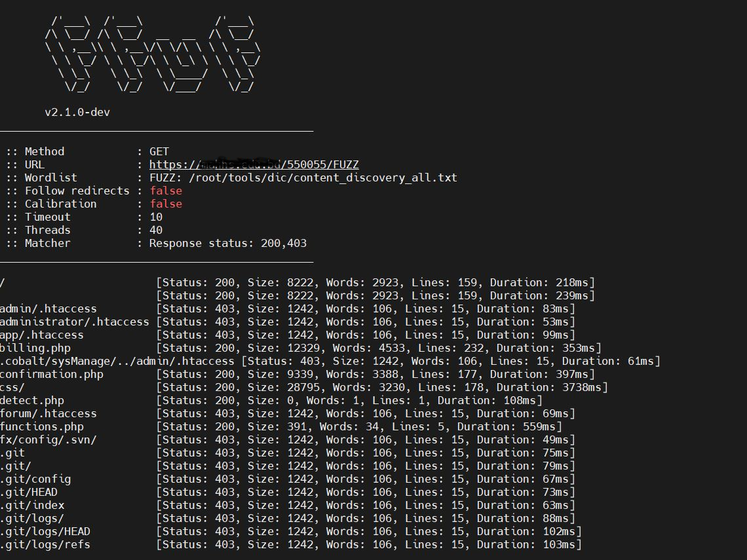Screen dimensions: 747x560
Task: Select the red "false" beside Calibration
Action: tap(166, 204)
